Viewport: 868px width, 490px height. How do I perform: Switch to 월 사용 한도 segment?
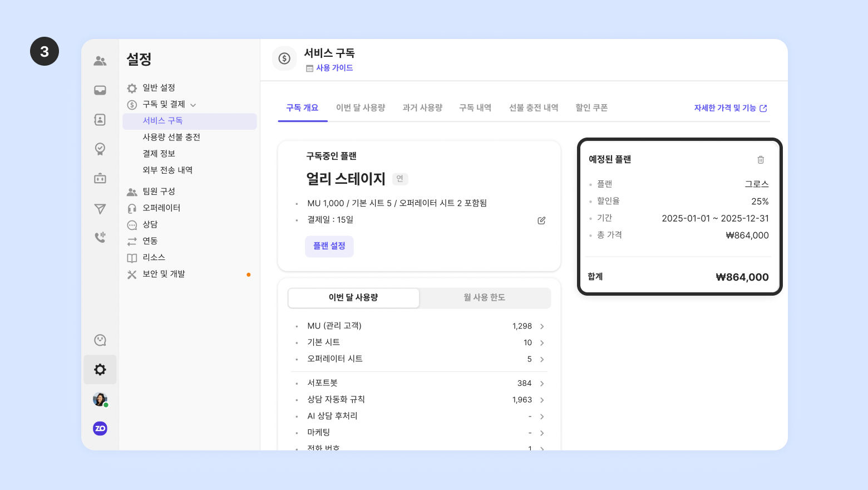click(485, 298)
